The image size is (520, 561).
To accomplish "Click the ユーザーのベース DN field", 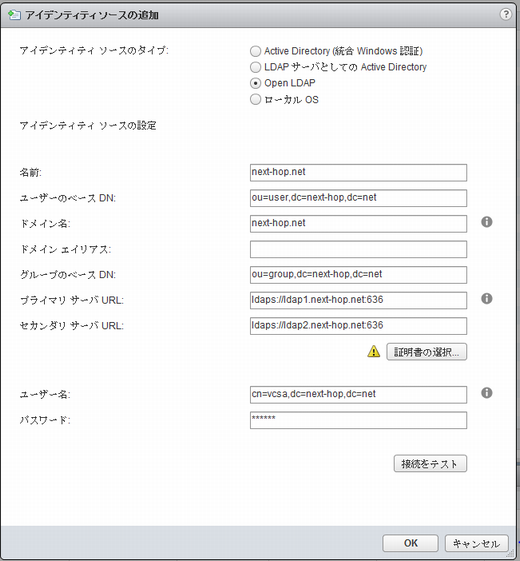I will click(x=358, y=198).
